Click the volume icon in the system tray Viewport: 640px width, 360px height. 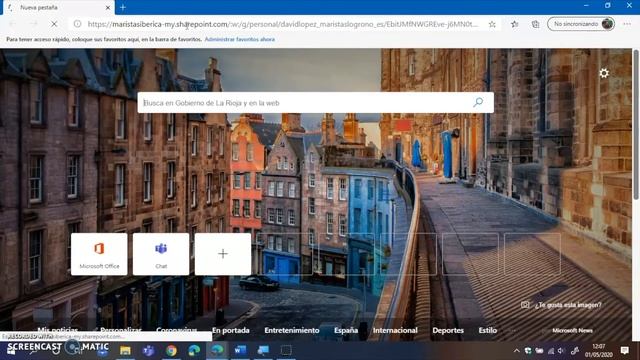(x=561, y=351)
